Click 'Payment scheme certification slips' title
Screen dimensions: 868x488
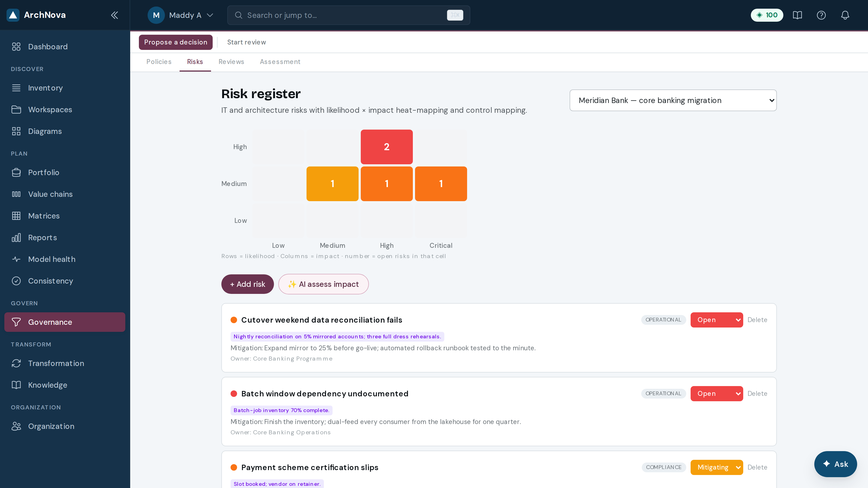point(310,467)
